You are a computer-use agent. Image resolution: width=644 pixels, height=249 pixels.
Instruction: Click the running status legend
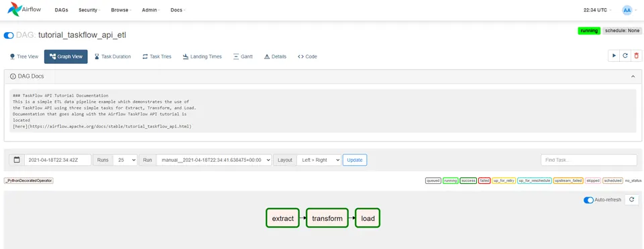(x=451, y=181)
